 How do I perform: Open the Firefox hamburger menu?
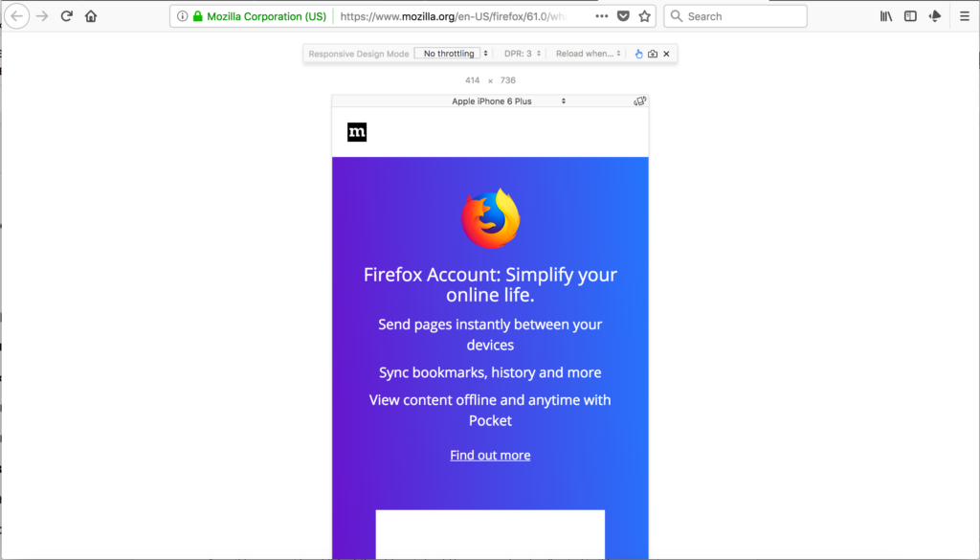coord(964,16)
